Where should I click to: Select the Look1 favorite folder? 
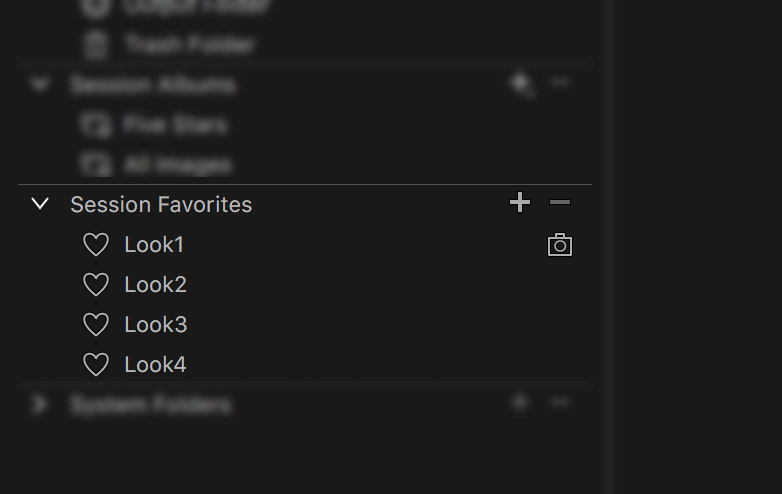(x=304, y=245)
